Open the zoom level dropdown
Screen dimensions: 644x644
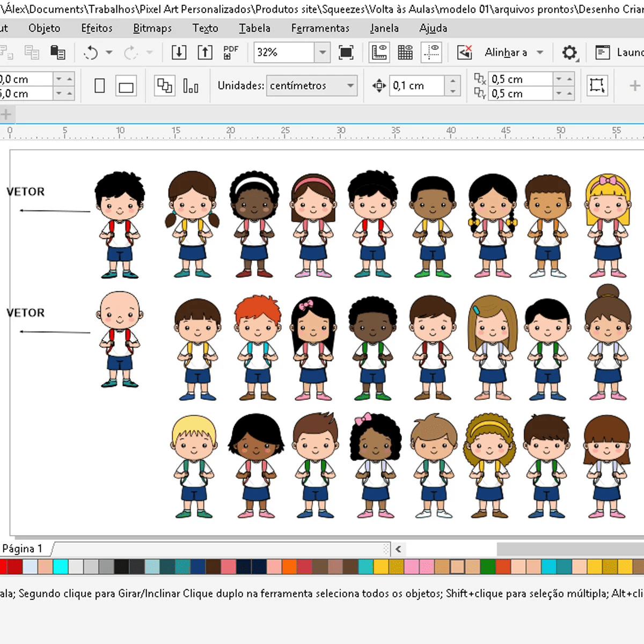[x=322, y=53]
